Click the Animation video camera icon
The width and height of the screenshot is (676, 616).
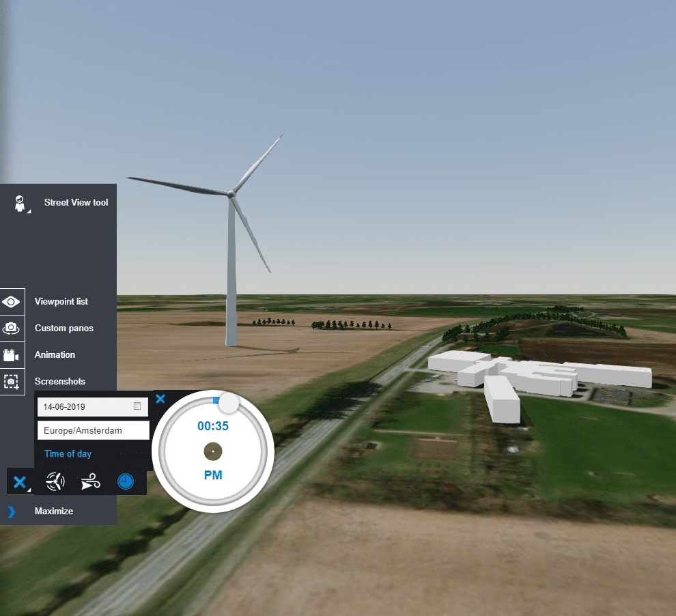(x=11, y=355)
